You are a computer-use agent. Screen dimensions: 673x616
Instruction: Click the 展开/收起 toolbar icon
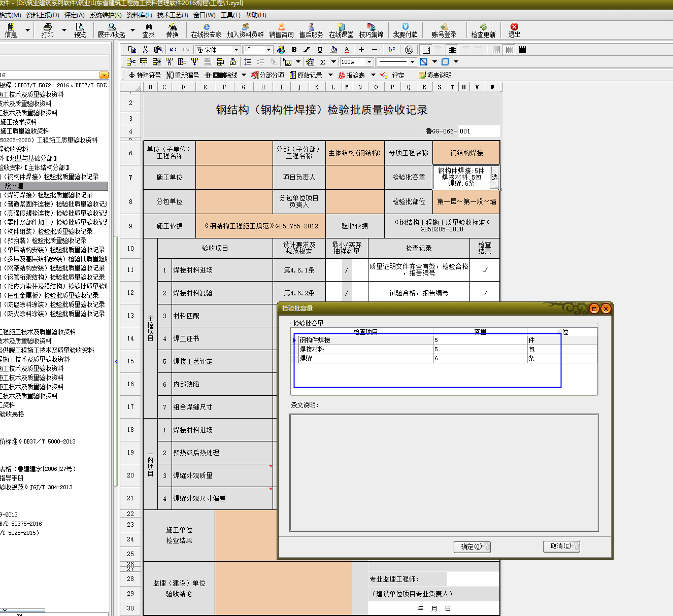tap(112, 30)
